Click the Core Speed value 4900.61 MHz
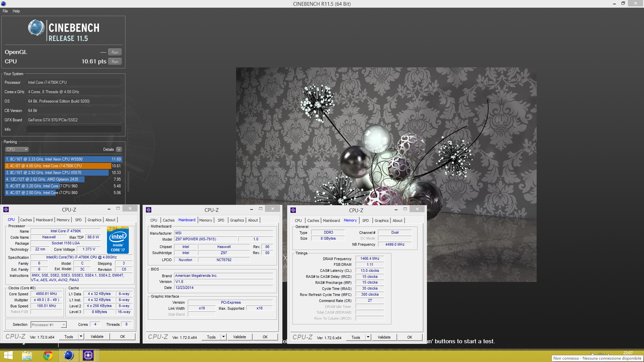Screen dimensions: 644x362 tap(47, 294)
